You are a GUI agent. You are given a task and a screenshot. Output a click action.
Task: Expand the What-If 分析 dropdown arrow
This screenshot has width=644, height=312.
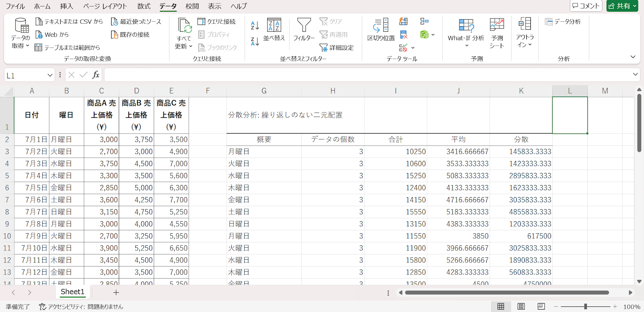(x=466, y=45)
